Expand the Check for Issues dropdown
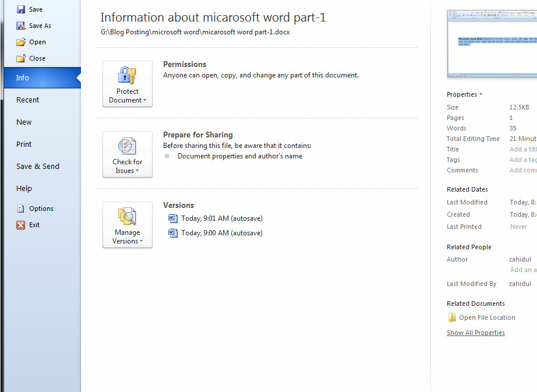Image resolution: width=537 pixels, height=392 pixels. tap(128, 154)
